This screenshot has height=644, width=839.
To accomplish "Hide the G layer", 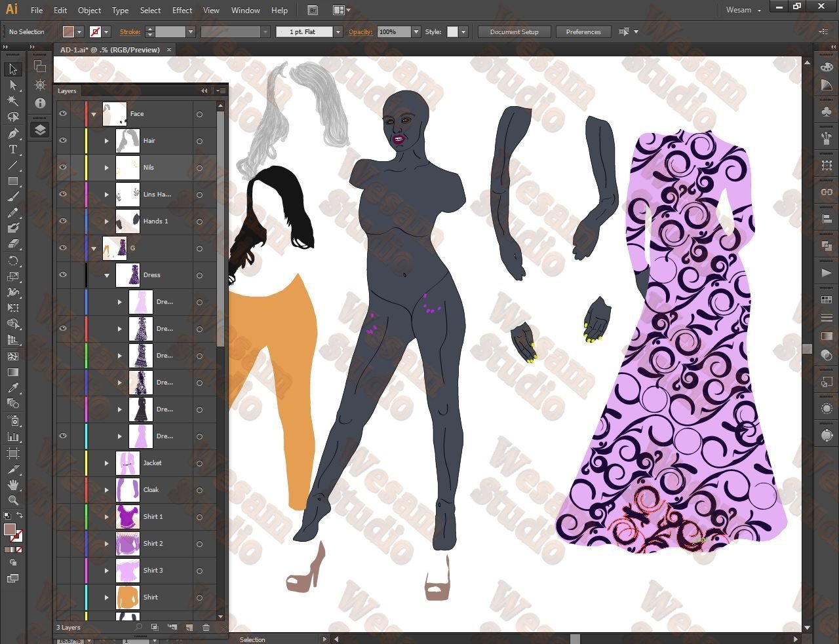I will [x=63, y=248].
